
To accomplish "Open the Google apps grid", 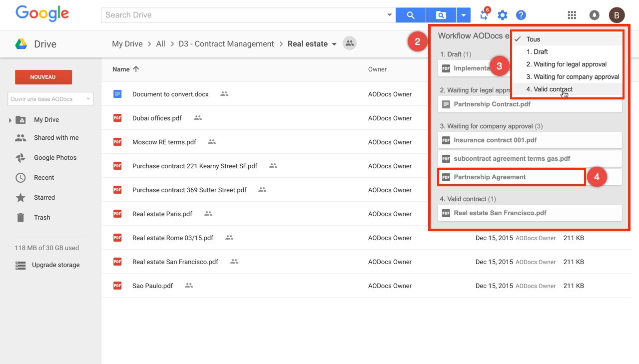I will (572, 15).
